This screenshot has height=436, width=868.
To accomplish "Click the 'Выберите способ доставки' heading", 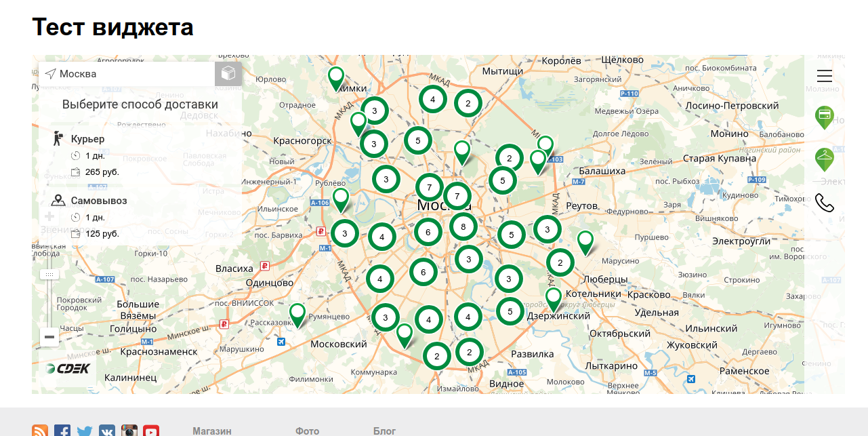I will [x=140, y=104].
